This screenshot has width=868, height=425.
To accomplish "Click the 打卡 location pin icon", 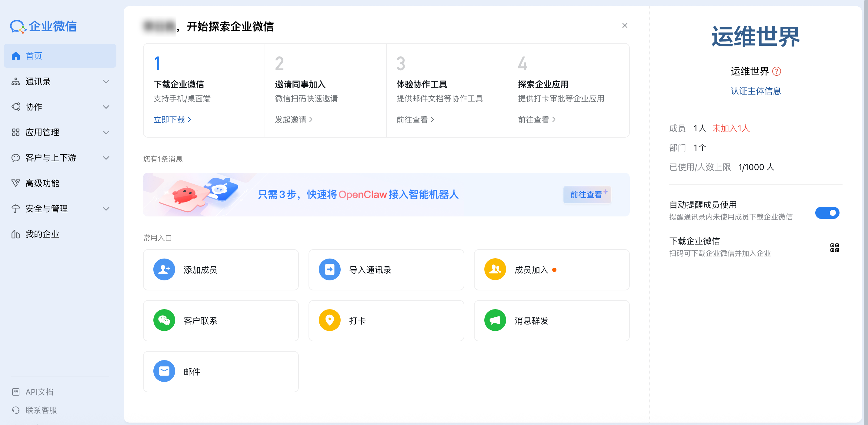I will [x=329, y=320].
